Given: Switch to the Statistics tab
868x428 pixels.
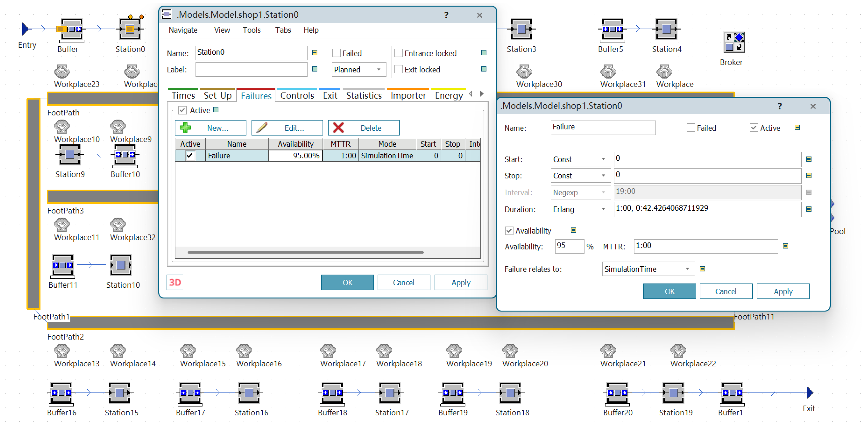Looking at the screenshot, I should (364, 96).
